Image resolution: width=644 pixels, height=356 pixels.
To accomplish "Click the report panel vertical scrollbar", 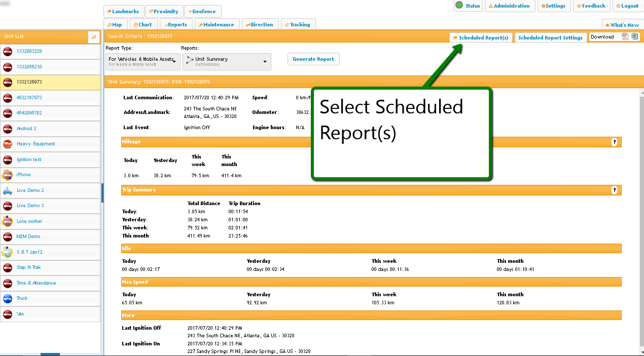I will 641,203.
